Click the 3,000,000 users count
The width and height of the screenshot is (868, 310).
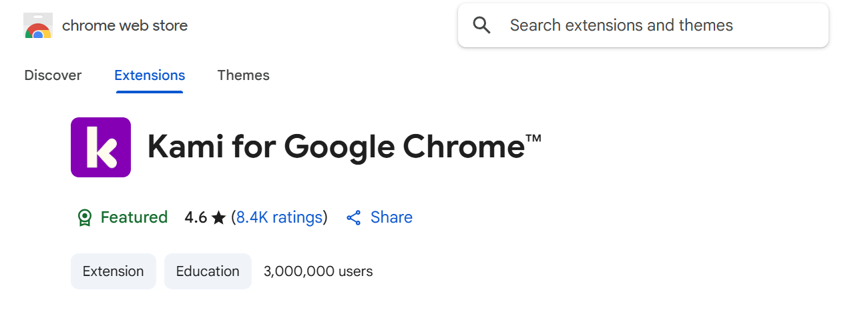(318, 271)
